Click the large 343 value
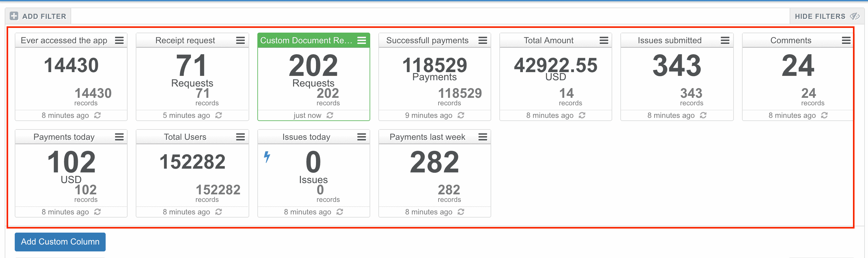 pos(677,65)
